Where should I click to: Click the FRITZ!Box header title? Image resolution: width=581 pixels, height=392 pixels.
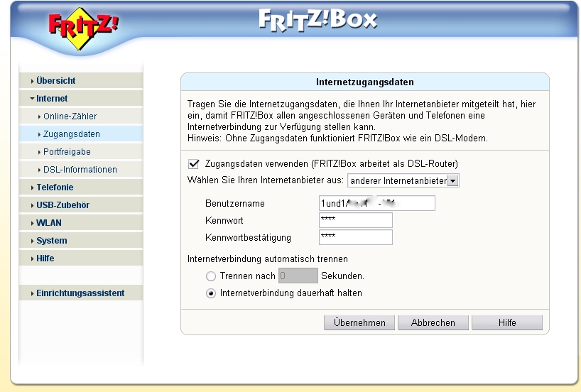[x=317, y=20]
